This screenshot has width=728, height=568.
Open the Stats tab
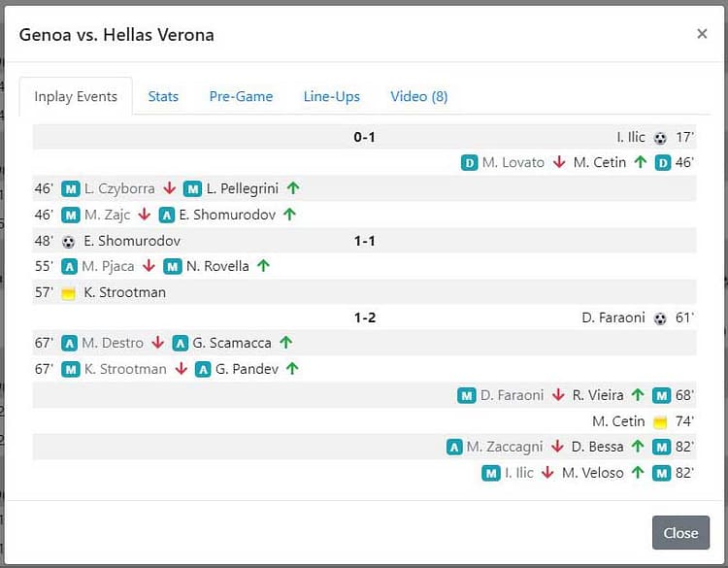(163, 96)
